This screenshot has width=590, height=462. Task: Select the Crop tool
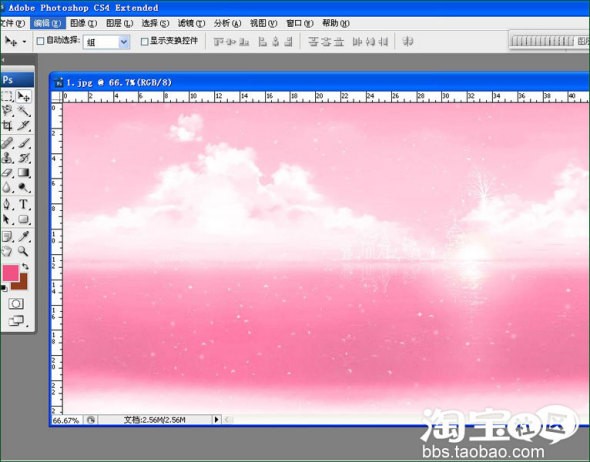(7, 126)
